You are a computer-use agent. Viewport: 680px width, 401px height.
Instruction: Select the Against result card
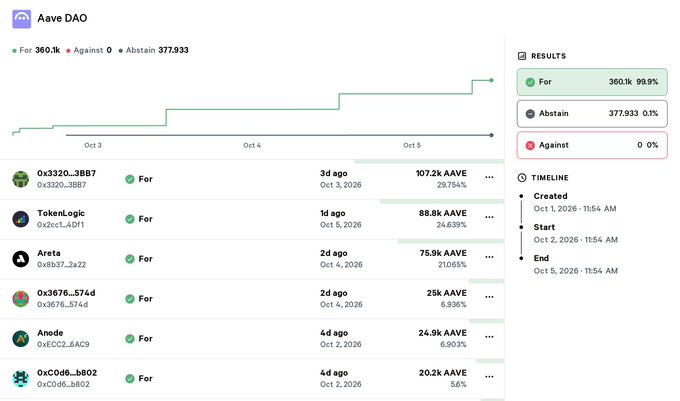click(x=592, y=145)
